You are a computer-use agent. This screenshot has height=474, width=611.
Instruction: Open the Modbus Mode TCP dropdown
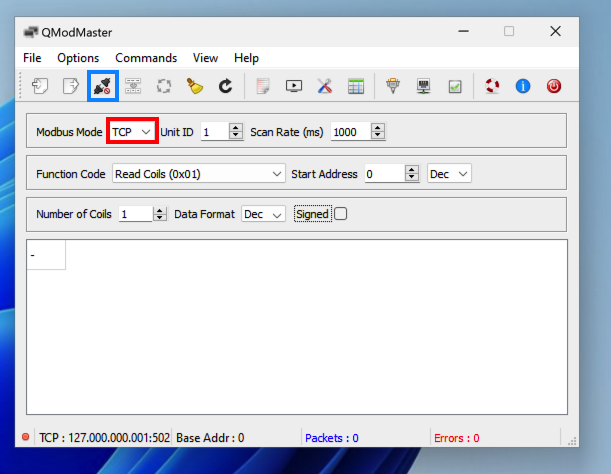(x=132, y=132)
